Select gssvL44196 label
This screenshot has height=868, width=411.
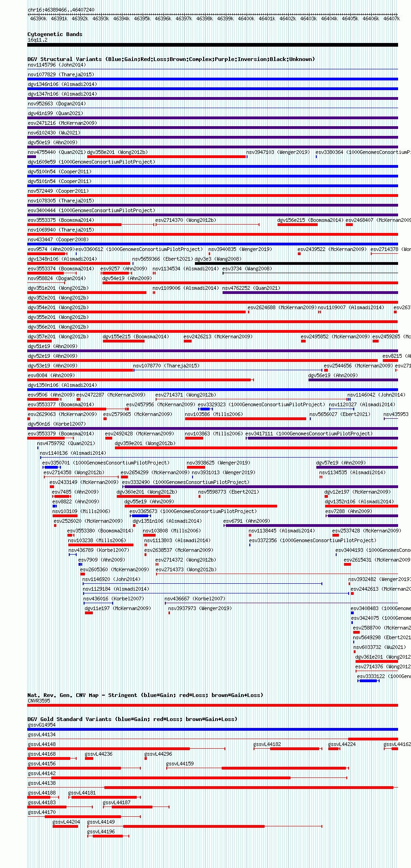[x=101, y=831]
